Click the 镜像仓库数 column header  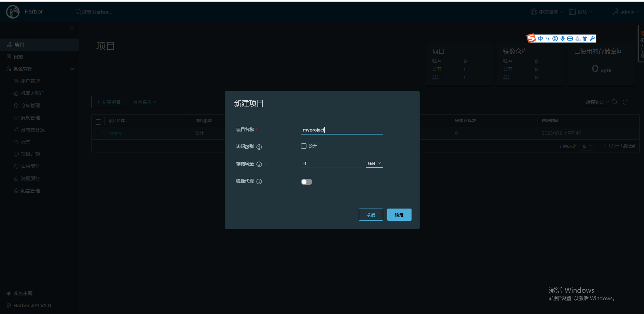coord(465,121)
